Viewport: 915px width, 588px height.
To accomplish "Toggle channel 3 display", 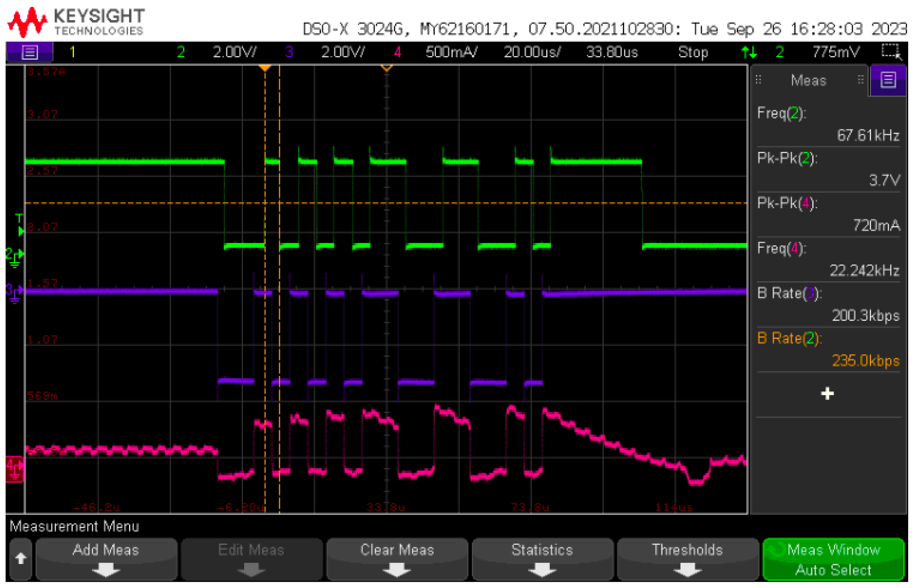I will point(289,51).
